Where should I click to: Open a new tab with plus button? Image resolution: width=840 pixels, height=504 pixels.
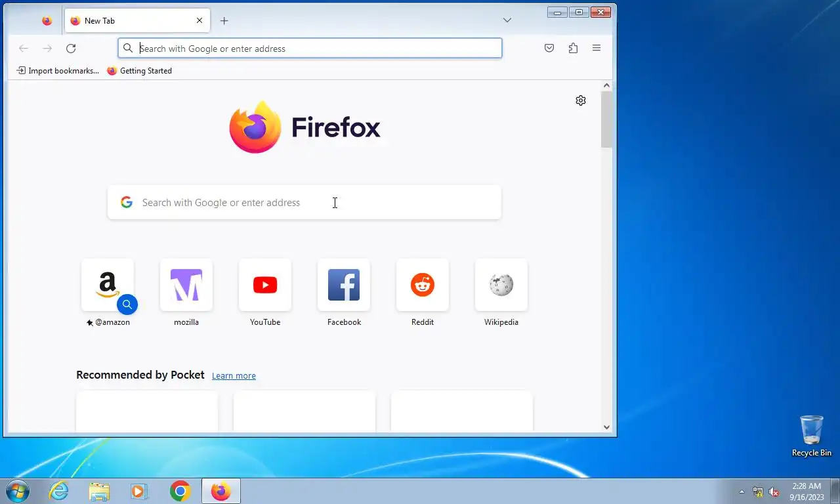coord(224,20)
